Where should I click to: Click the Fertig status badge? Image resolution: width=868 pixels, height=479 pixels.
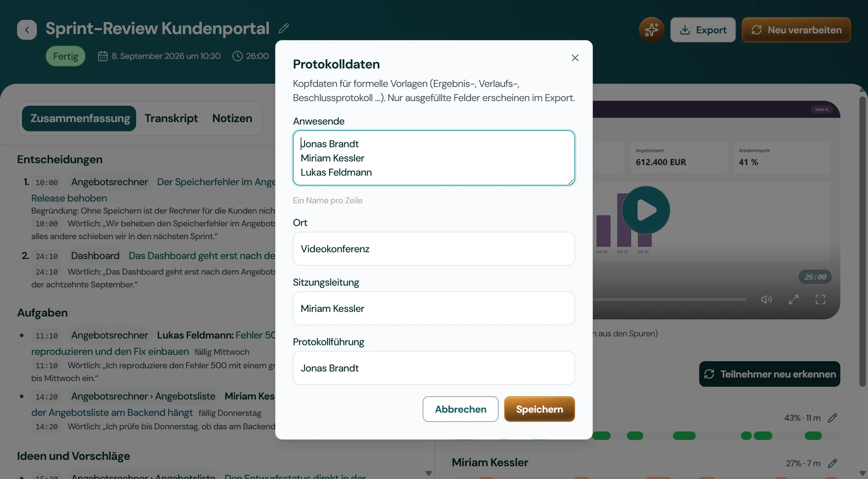66,56
